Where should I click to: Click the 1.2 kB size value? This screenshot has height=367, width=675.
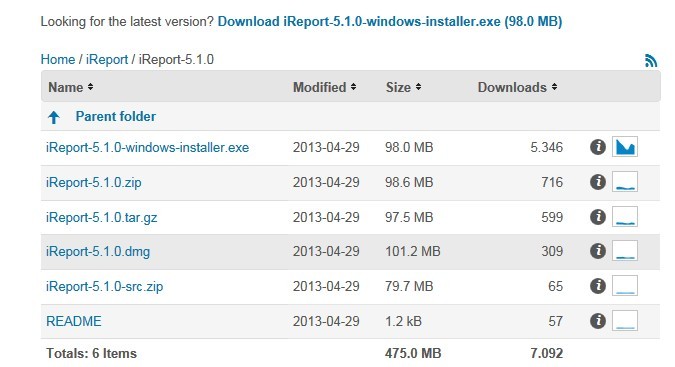point(403,321)
